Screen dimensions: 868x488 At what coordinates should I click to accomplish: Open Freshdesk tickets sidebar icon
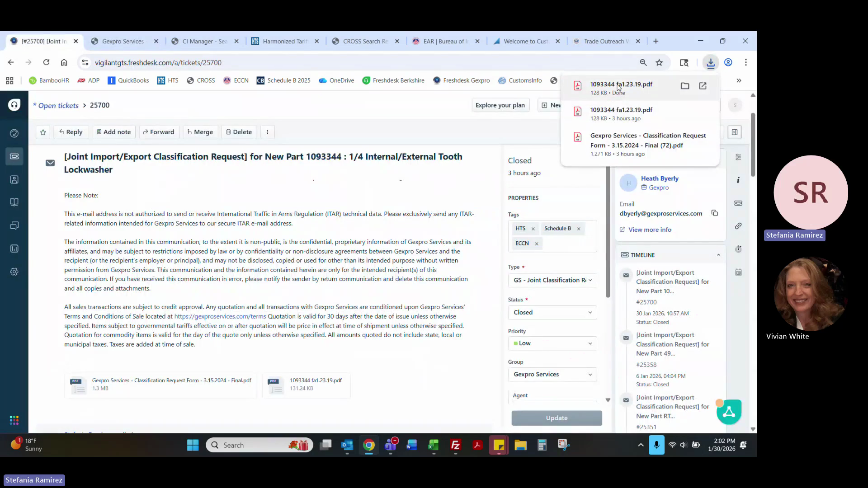(14, 156)
